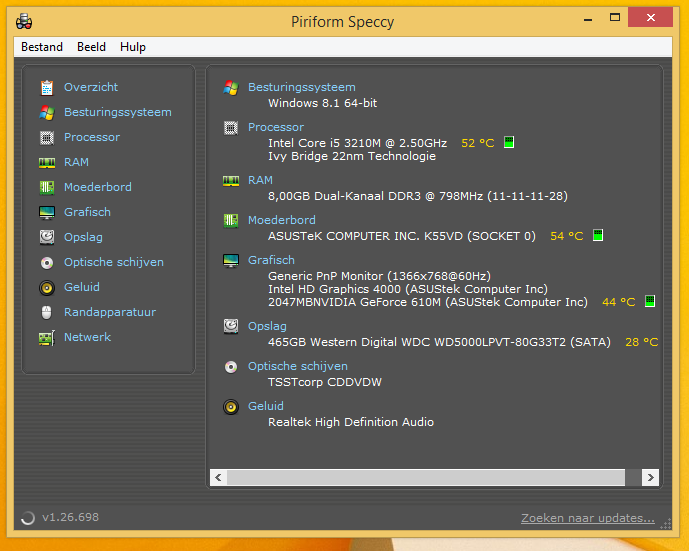Click the Processor icon in the sidebar
689x551 pixels.
(x=46, y=137)
